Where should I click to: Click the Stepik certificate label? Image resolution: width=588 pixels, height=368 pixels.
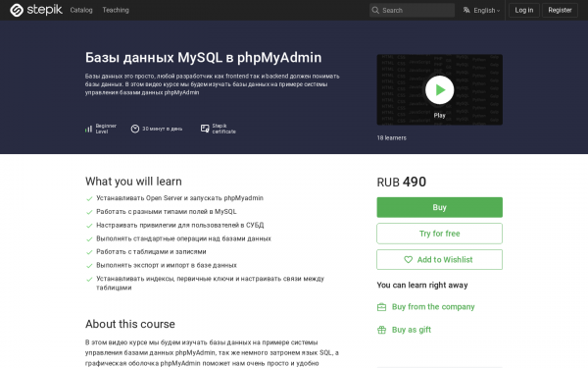(223, 129)
